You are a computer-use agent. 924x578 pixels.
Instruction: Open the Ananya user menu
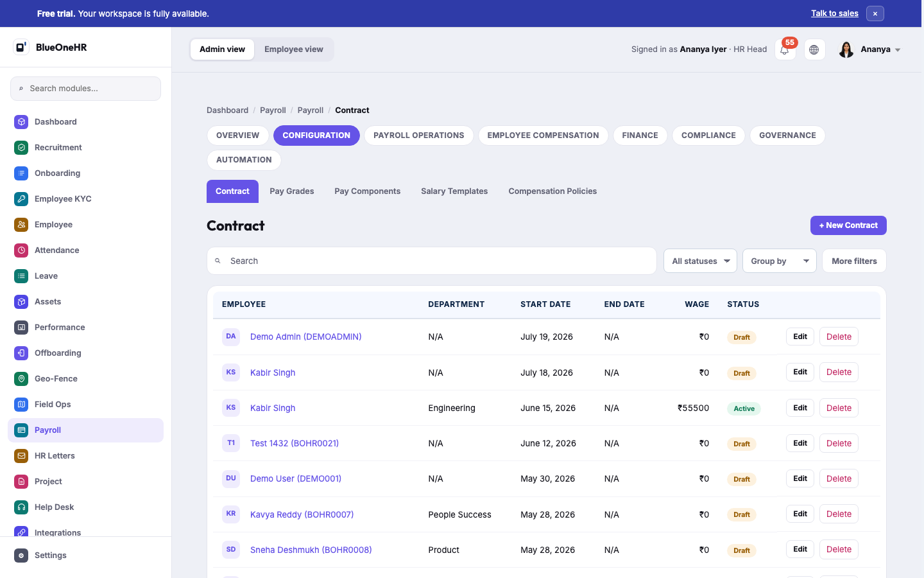point(869,49)
